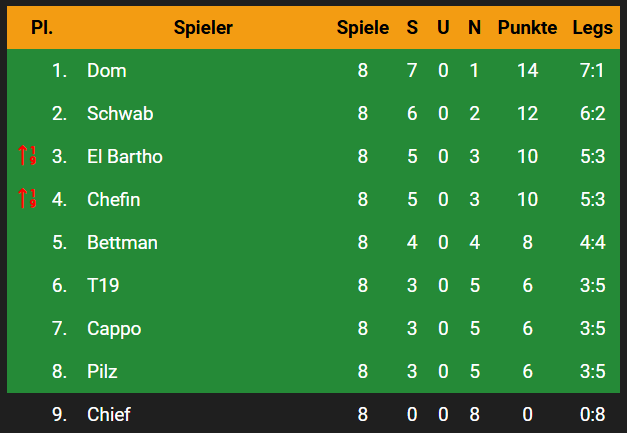Click Dom's 14 points value
This screenshot has height=433, width=627.
(527, 71)
